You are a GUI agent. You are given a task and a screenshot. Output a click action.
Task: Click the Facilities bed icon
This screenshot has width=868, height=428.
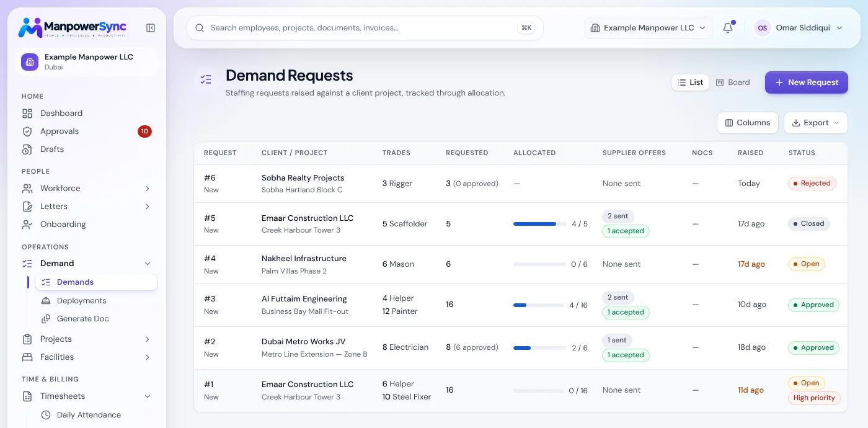(x=27, y=357)
